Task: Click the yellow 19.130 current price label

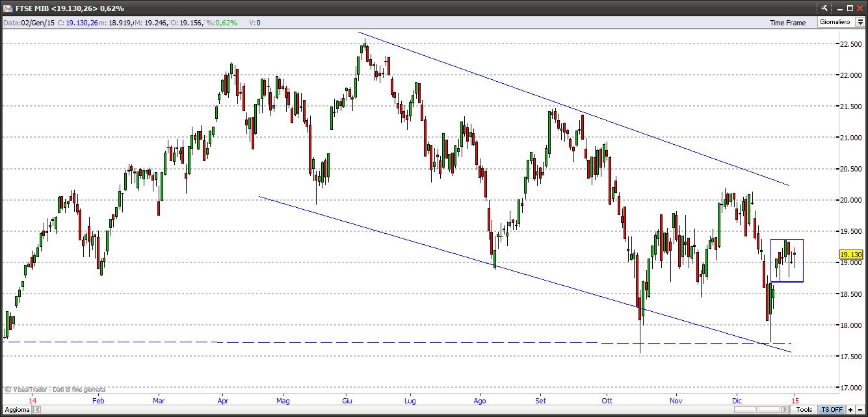Action: pos(851,255)
